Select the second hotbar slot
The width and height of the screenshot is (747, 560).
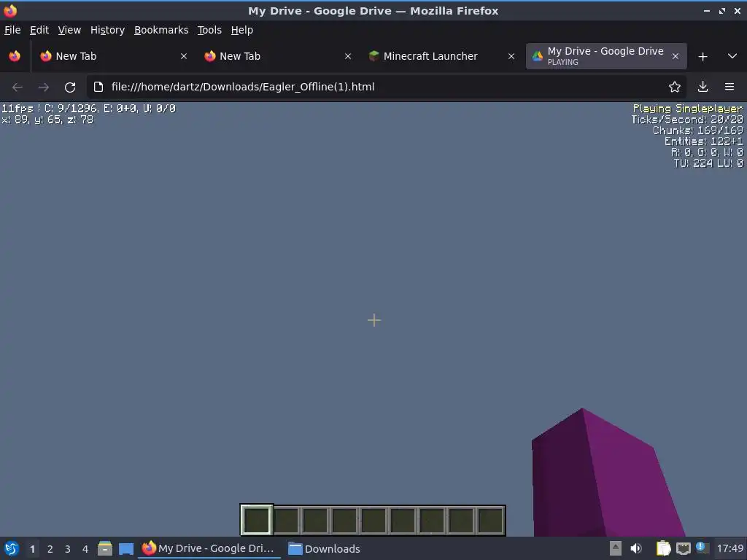pyautogui.click(x=286, y=520)
